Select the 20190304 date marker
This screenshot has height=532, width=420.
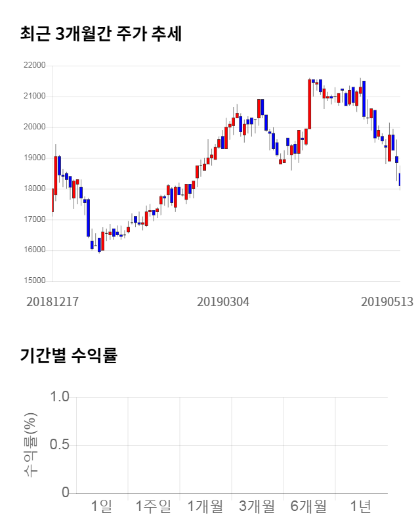[223, 302]
